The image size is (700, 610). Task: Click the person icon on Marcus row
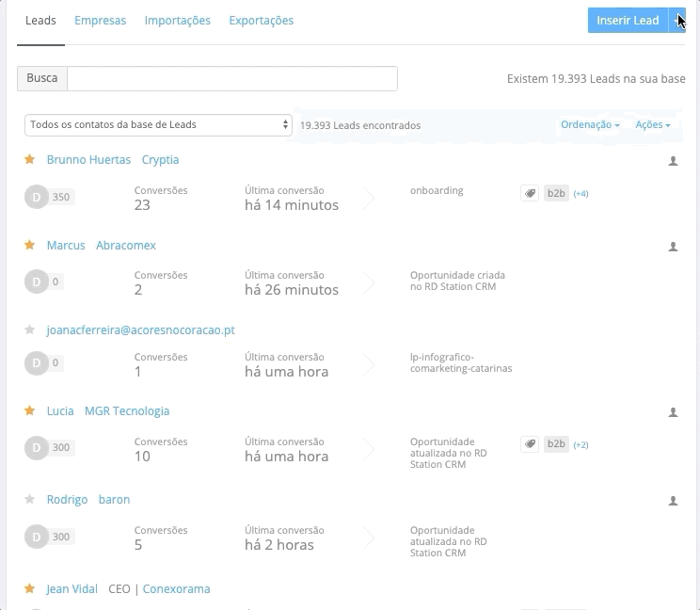click(673, 247)
